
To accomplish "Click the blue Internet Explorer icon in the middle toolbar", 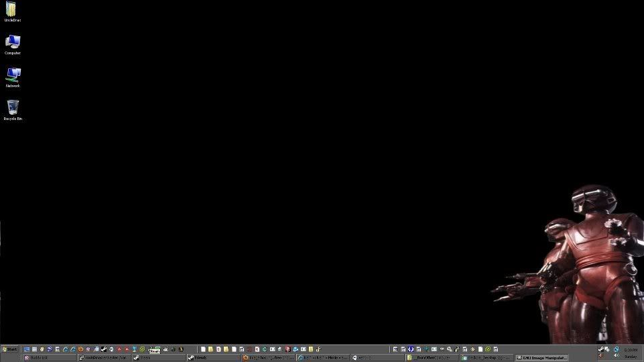I will 296,349.
